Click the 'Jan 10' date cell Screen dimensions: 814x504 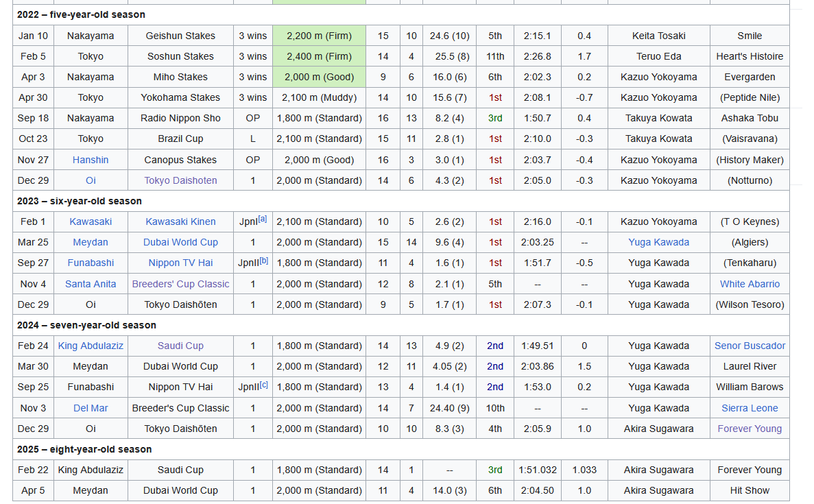click(33, 36)
